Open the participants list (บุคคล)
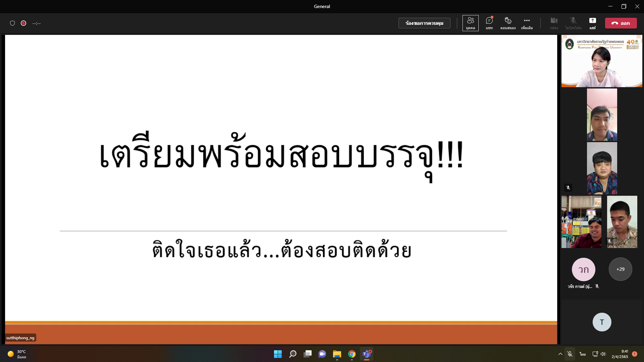644x362 pixels. (471, 23)
